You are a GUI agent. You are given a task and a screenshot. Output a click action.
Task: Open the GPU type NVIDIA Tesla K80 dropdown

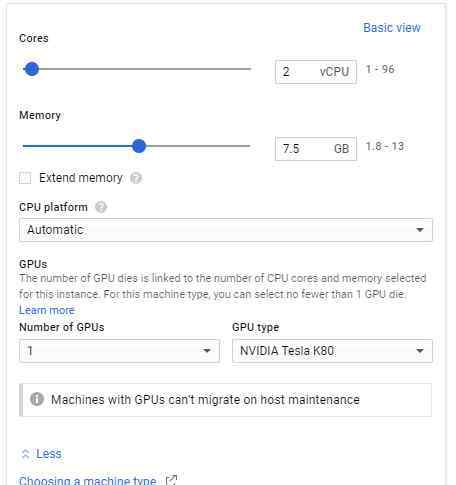click(332, 351)
